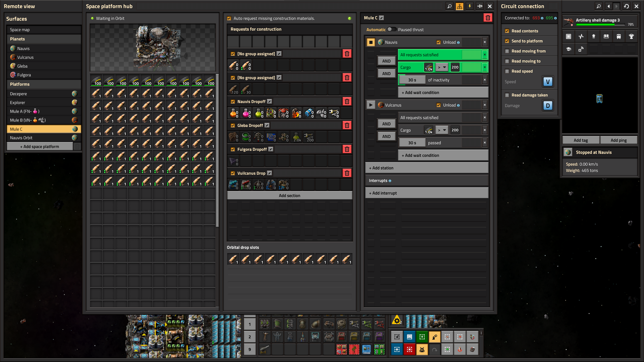Select Vulcanus planet in Surfaces list
The width and height of the screenshot is (644, 362).
tap(44, 57)
